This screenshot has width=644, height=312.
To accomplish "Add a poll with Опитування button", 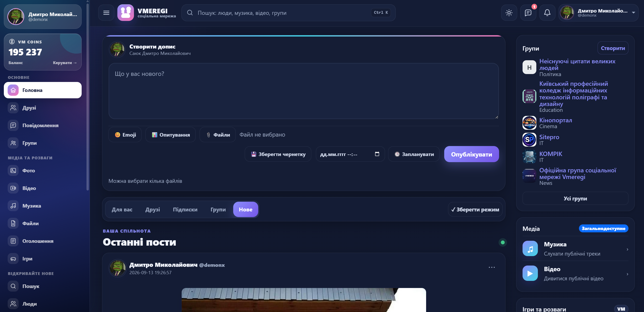I will point(170,135).
